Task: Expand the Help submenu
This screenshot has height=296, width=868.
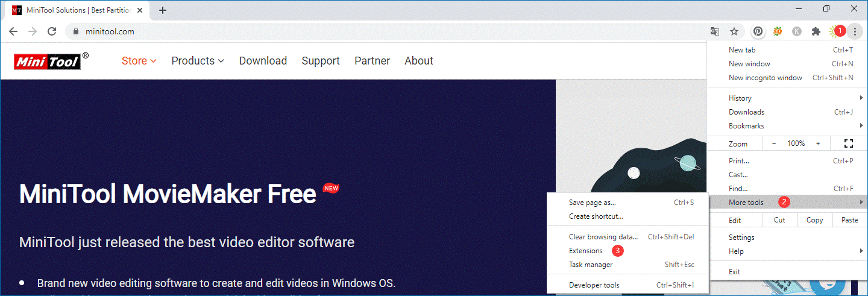Action: (x=787, y=251)
